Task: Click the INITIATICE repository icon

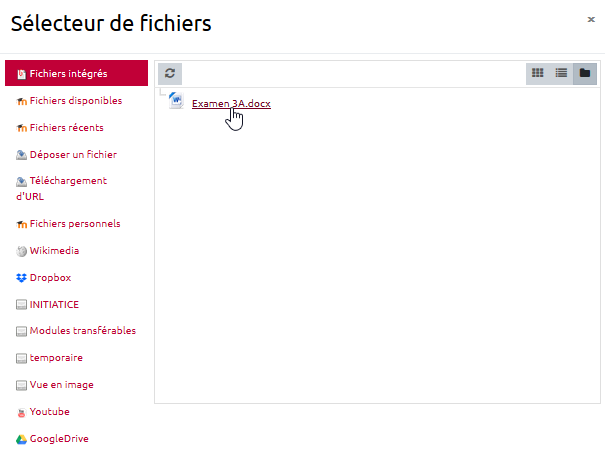Action: 21,305
